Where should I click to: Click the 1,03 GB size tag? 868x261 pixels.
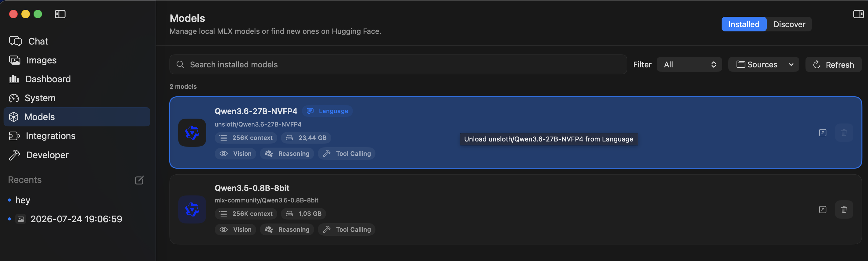303,214
